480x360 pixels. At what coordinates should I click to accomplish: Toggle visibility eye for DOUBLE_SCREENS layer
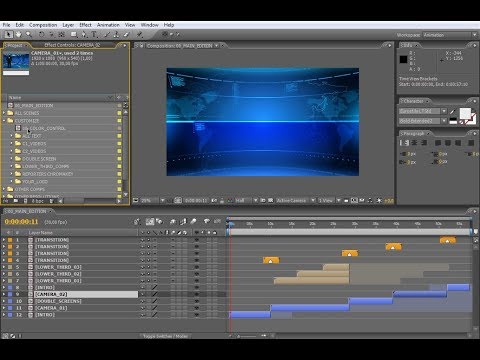[197, 301]
